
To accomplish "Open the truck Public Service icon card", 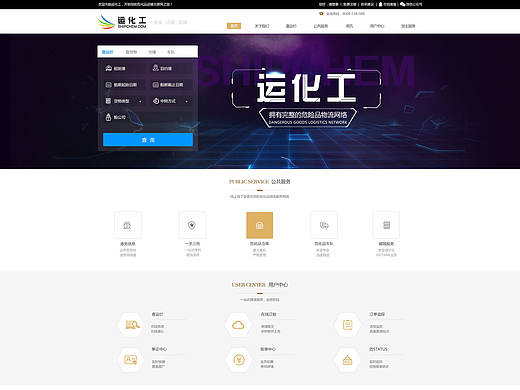I will [x=324, y=225].
